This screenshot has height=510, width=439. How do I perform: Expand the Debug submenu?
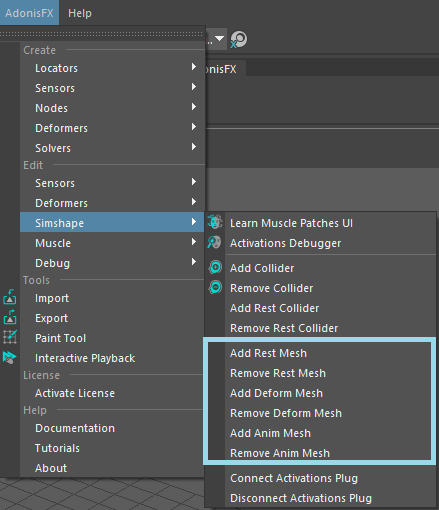(x=112, y=263)
